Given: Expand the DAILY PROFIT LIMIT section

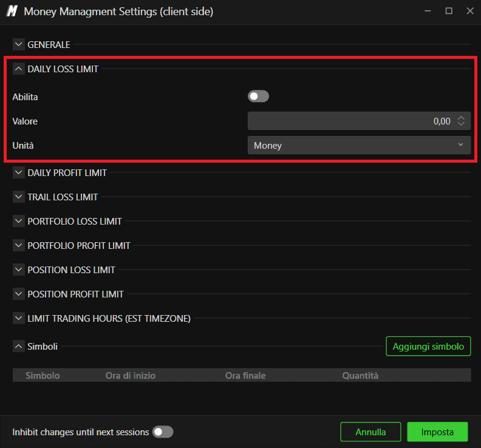Looking at the screenshot, I should click(x=18, y=172).
